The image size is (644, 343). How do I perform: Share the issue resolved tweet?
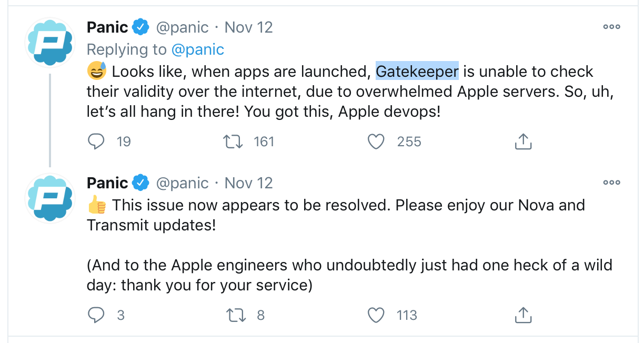[522, 315]
